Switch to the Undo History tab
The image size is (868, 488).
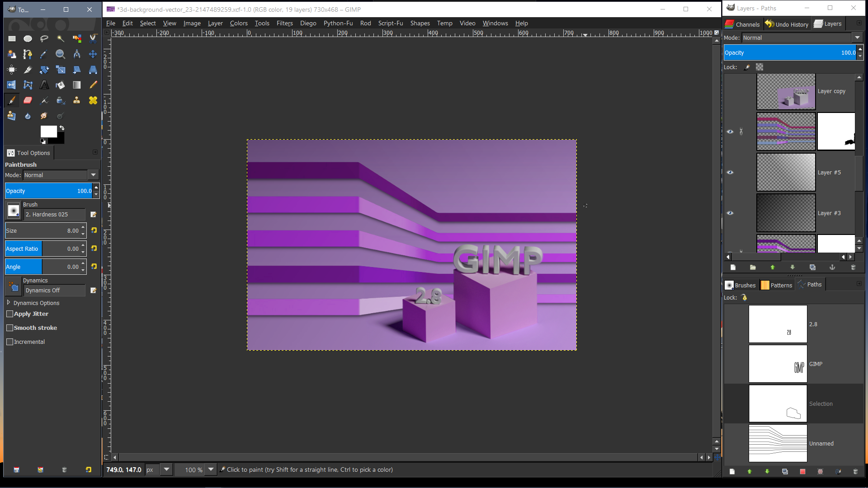[x=787, y=24]
